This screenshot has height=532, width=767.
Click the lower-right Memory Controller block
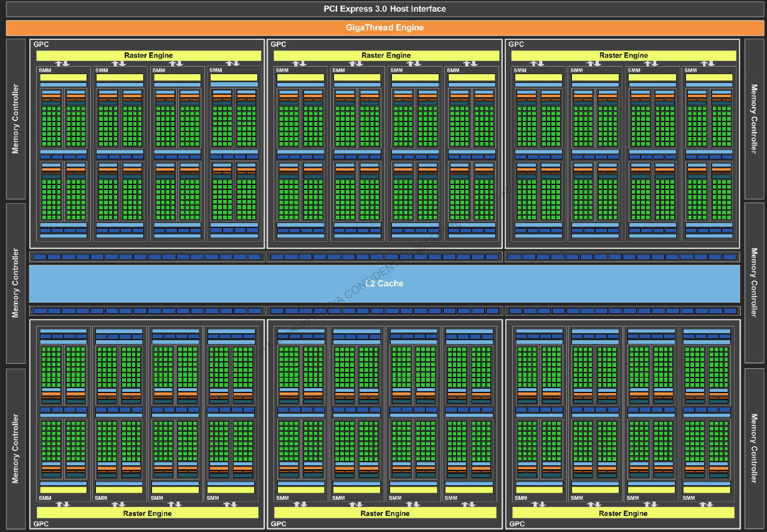tap(754, 449)
